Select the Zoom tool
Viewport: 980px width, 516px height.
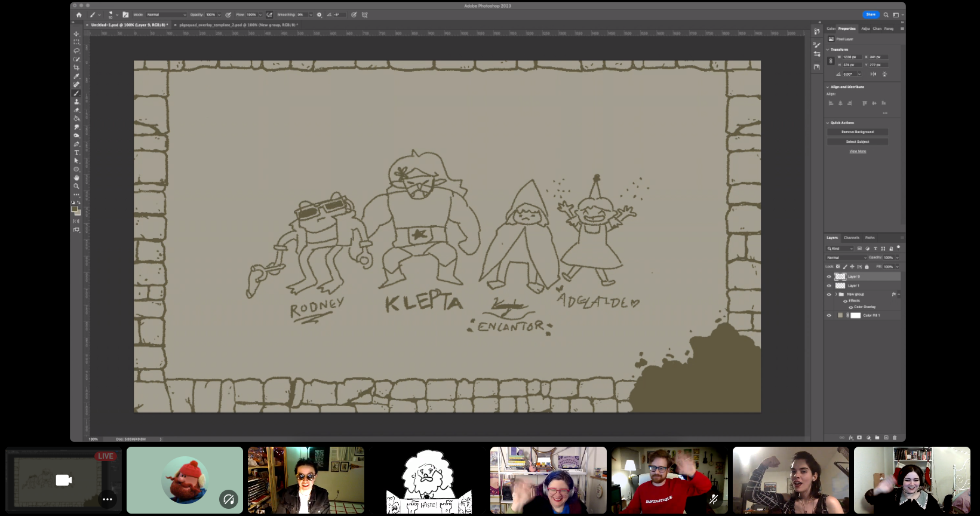pyautogui.click(x=76, y=186)
